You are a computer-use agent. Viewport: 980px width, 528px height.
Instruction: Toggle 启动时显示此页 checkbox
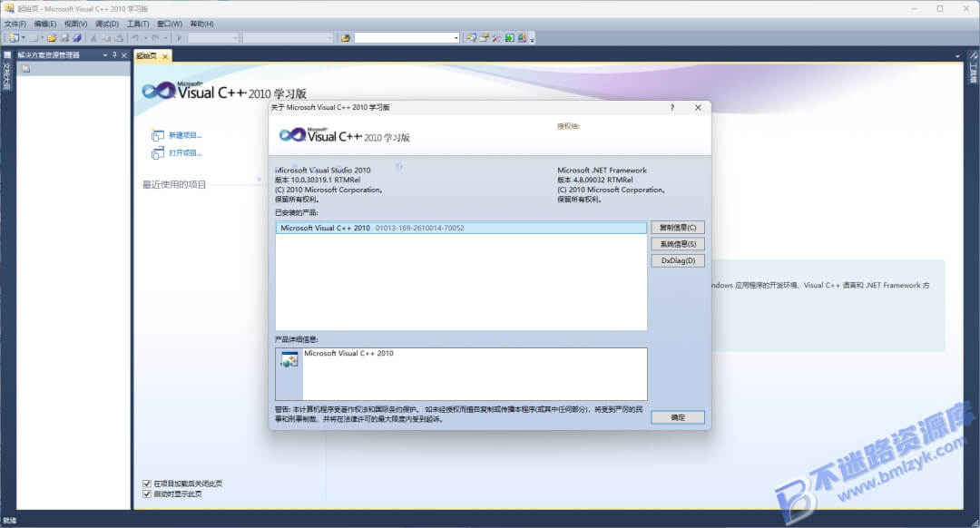point(146,494)
